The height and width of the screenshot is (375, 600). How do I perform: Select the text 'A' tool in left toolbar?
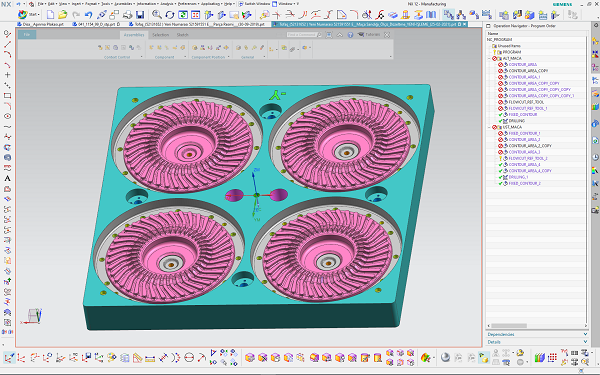[x=7, y=178]
